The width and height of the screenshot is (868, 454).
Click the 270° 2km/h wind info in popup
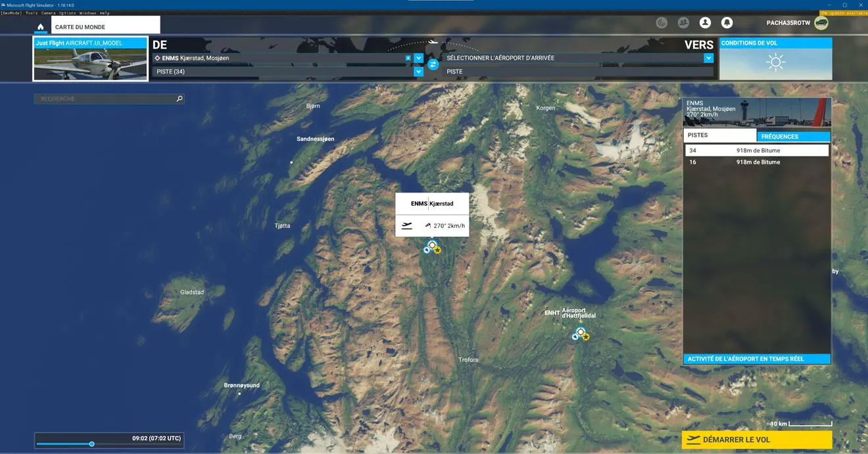click(445, 225)
